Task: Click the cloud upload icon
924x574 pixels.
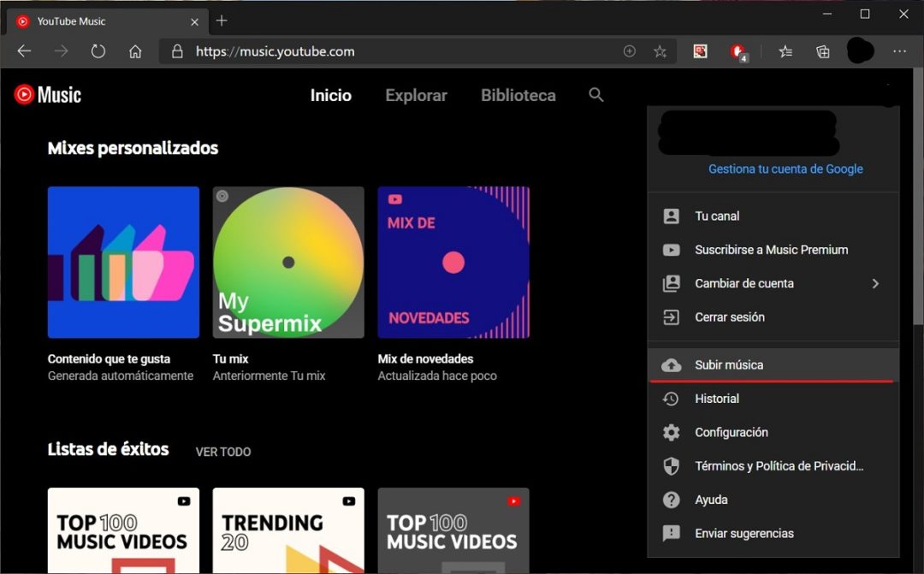Action: (672, 365)
